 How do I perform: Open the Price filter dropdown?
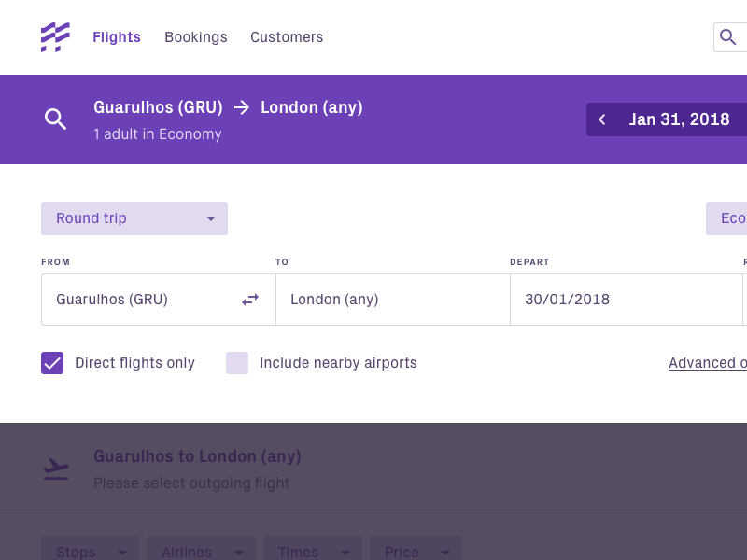coord(416,551)
